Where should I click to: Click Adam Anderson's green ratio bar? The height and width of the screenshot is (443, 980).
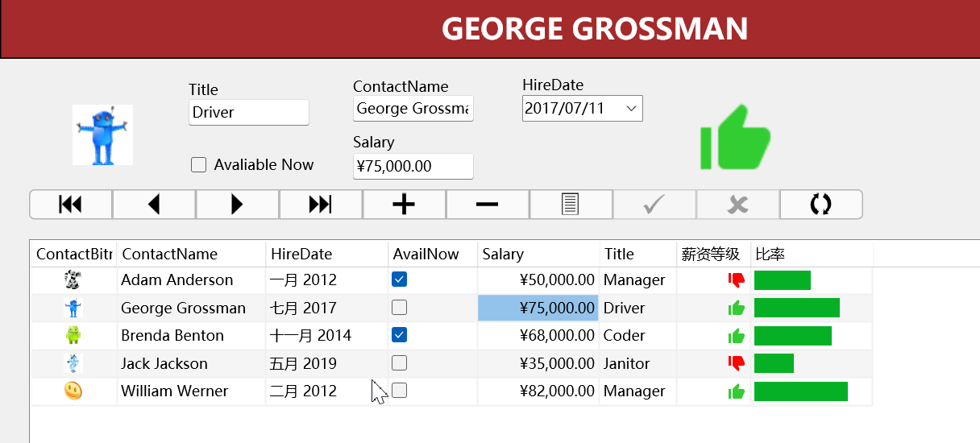[782, 280]
